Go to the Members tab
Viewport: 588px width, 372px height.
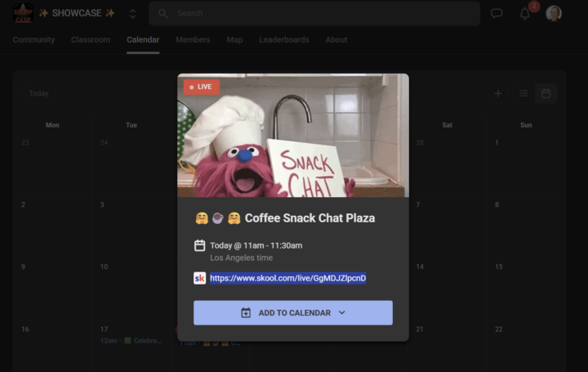pos(193,40)
